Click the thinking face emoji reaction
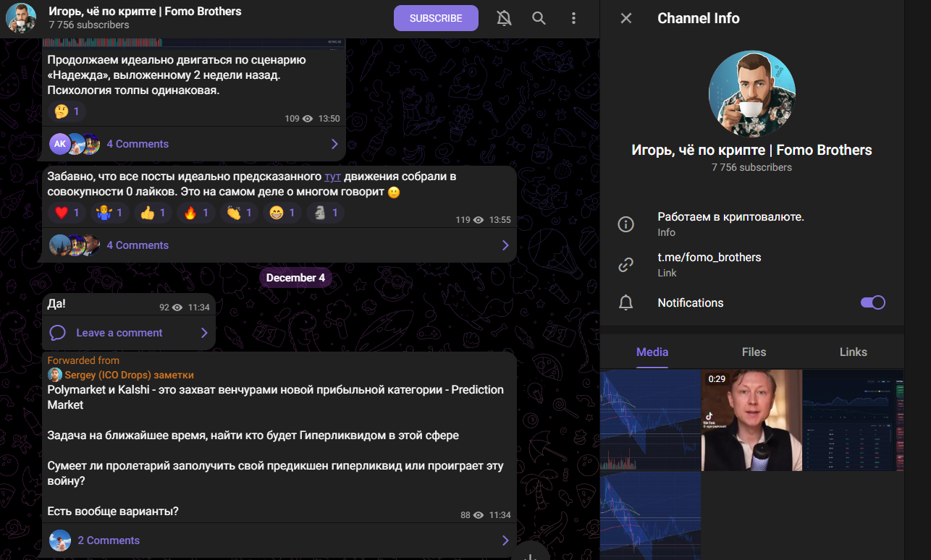The width and height of the screenshot is (931, 560). [67, 111]
